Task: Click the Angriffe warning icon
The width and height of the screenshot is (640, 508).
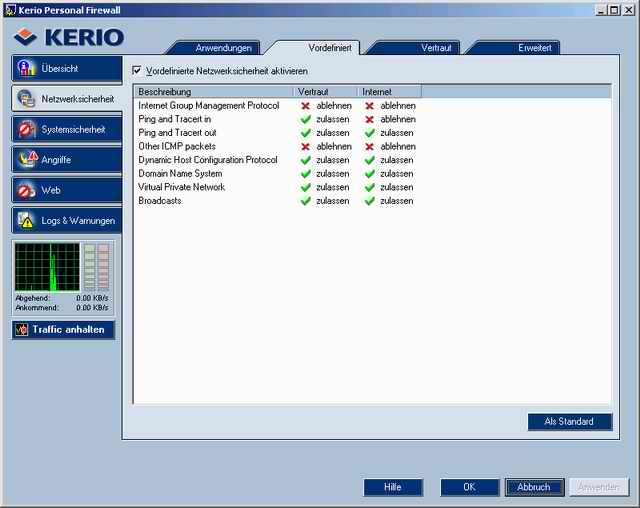Action: coord(27,160)
